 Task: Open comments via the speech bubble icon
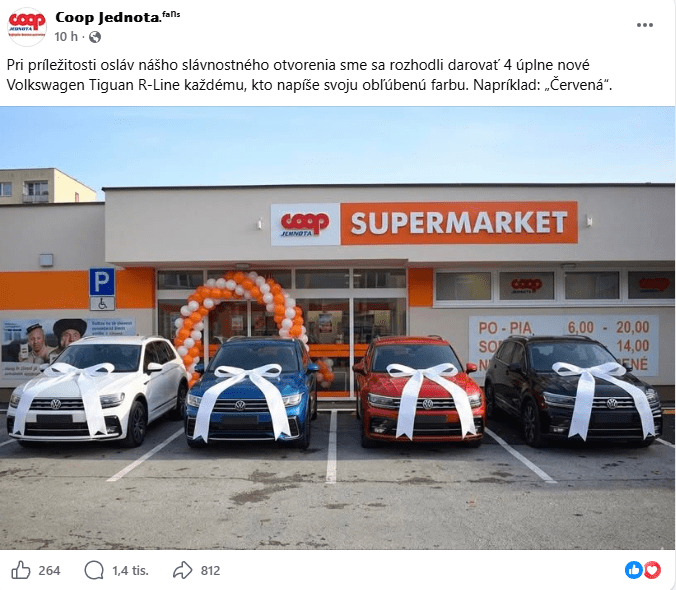(x=94, y=570)
